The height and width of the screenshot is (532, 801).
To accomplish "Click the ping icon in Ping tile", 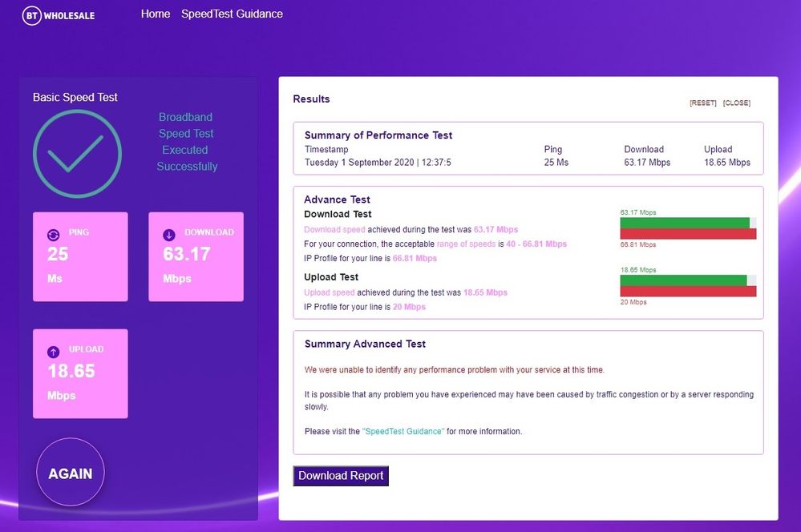I will tap(53, 235).
